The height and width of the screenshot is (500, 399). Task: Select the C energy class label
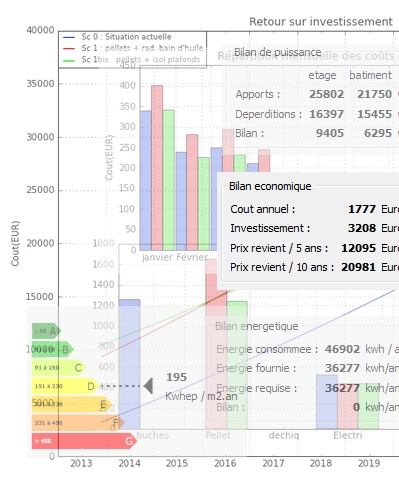(78, 368)
